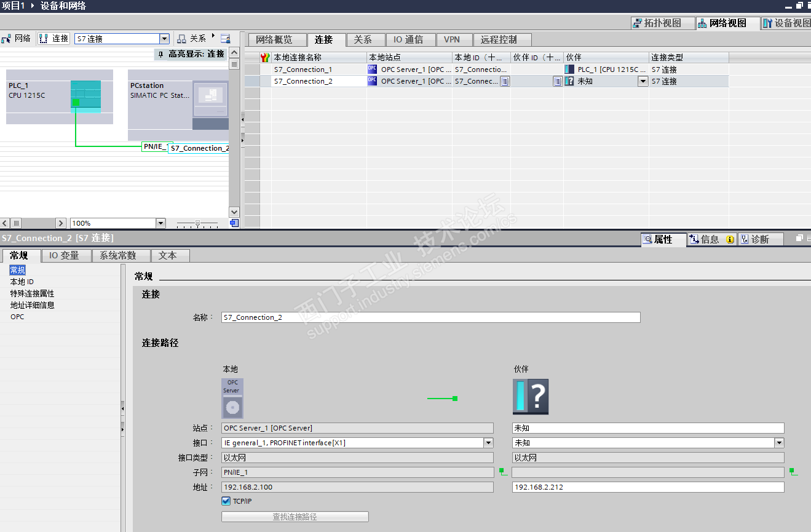Click the partner address field 192.168.2.212
Screen dimensions: 811x532
point(648,487)
